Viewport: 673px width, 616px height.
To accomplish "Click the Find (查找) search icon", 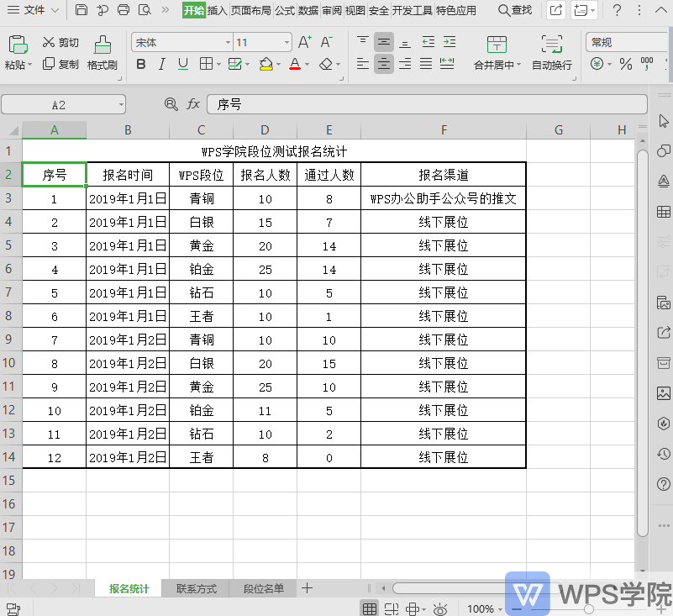I will 515,10.
